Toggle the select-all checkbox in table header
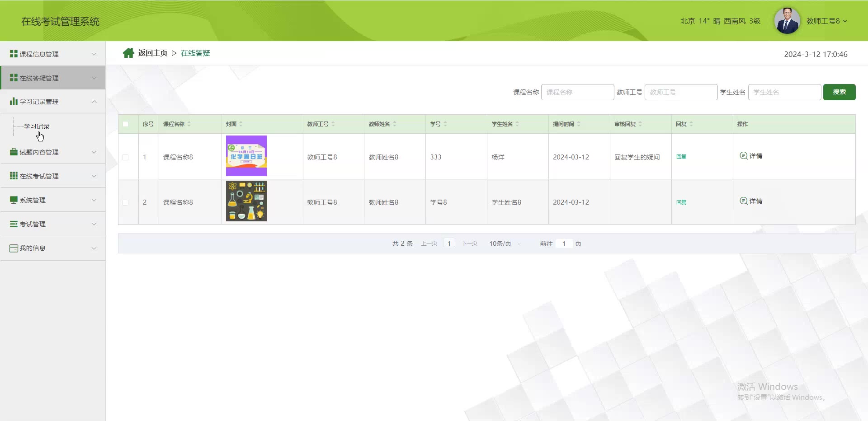The height and width of the screenshot is (421, 868). (x=126, y=124)
